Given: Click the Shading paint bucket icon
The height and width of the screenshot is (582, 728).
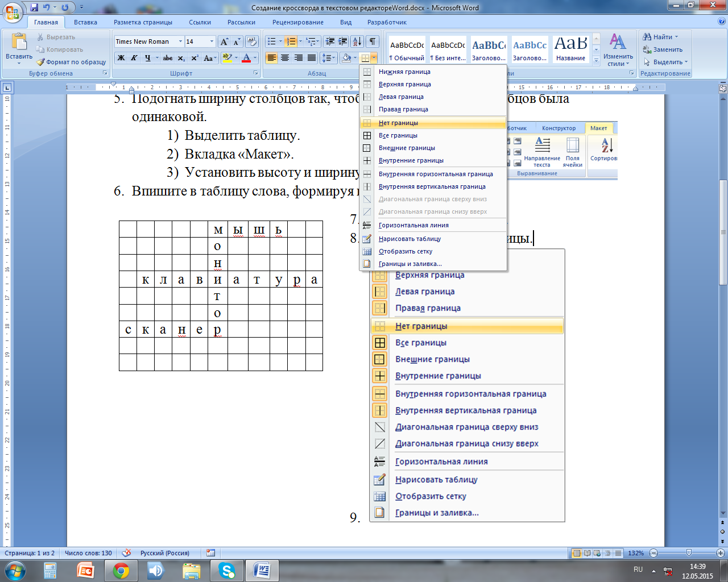Looking at the screenshot, I should pos(346,58).
